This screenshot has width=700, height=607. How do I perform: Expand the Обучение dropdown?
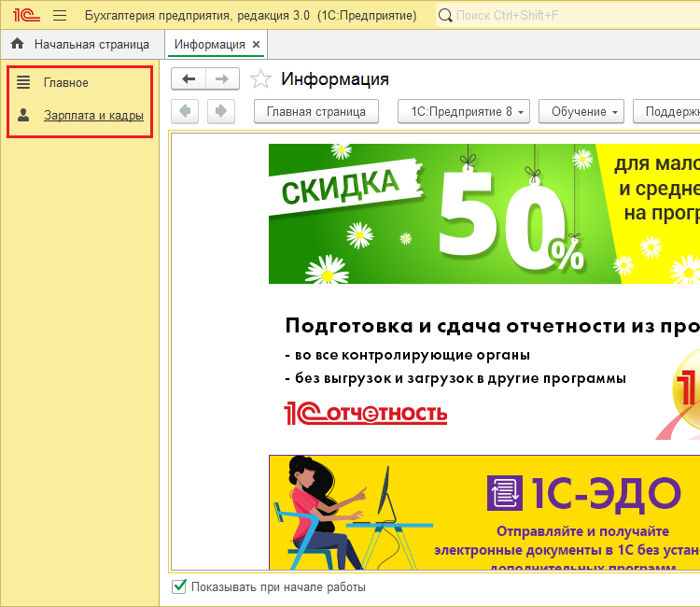585,111
